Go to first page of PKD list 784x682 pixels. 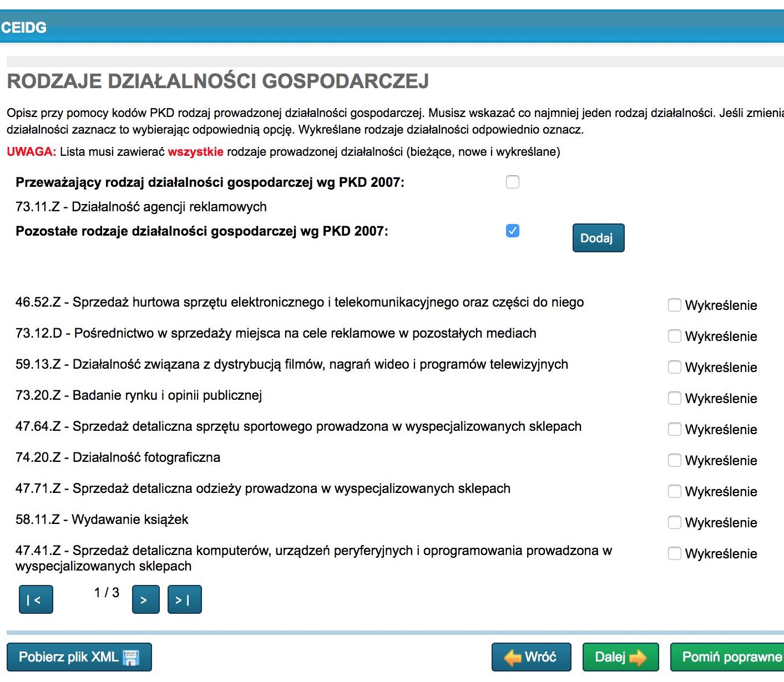(x=36, y=599)
